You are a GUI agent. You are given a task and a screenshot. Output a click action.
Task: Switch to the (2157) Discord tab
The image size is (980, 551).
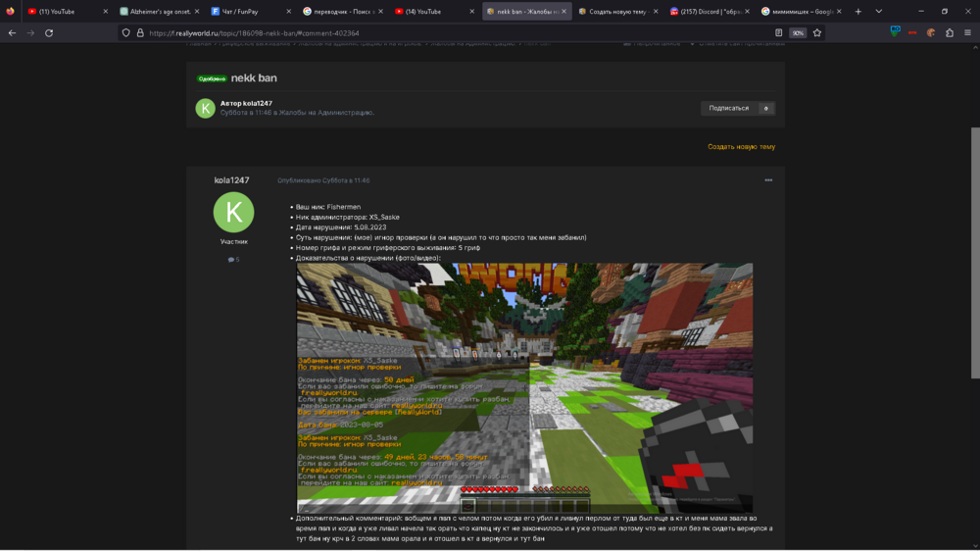pyautogui.click(x=710, y=11)
